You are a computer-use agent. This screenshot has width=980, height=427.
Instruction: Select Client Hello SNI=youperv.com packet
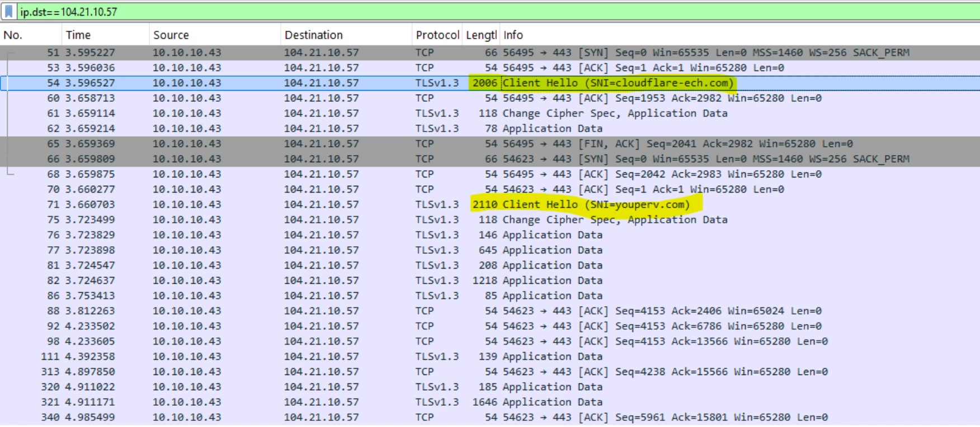click(490, 204)
